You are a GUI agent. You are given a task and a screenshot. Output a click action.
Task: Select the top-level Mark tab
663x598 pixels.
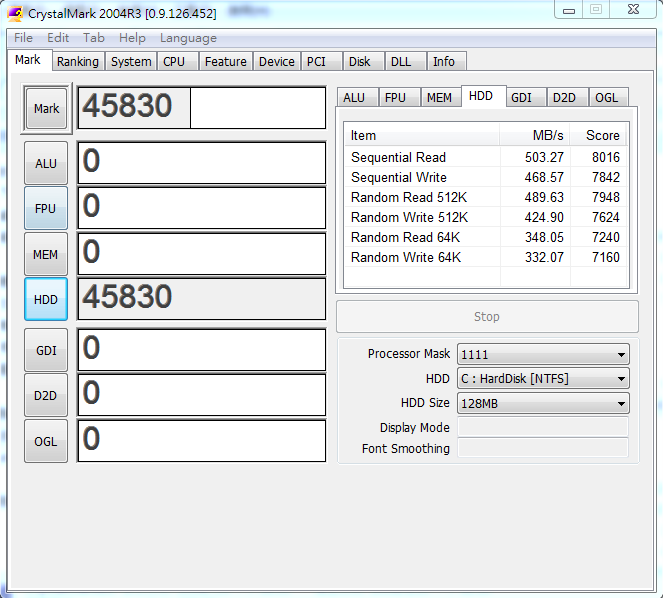tap(28, 60)
